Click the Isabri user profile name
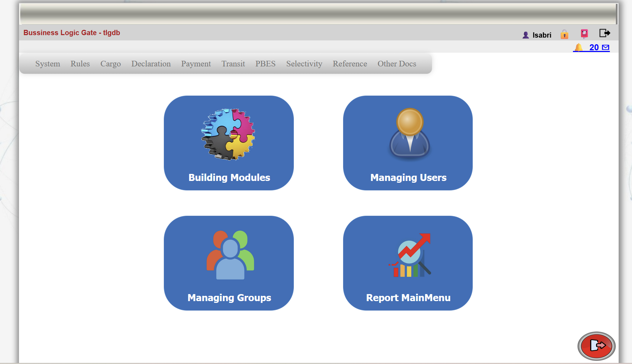This screenshot has height=364, width=632. click(542, 35)
